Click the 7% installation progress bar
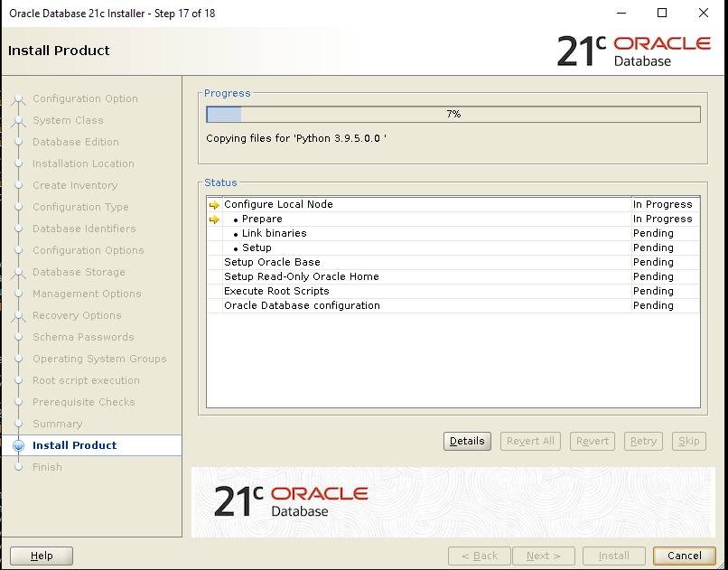728x570 pixels. point(453,114)
